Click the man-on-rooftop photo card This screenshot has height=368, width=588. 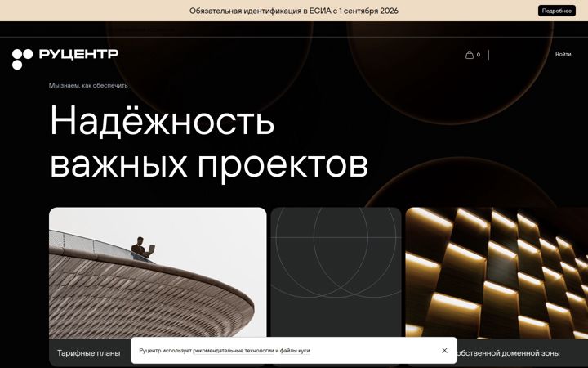158,273
